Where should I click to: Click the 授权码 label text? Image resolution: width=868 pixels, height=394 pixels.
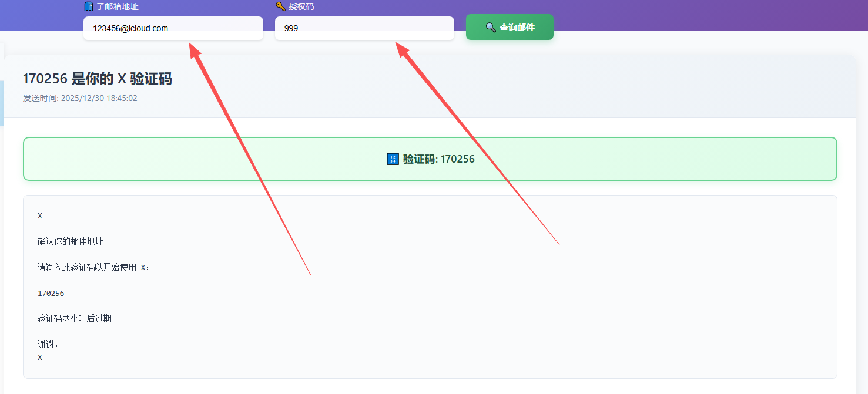[x=301, y=6]
